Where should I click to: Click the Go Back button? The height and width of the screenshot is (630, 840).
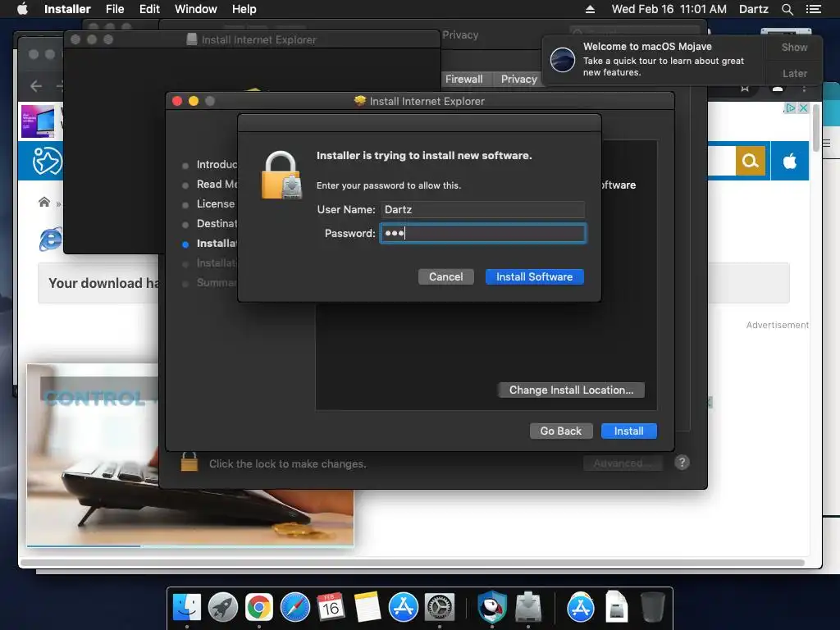point(561,431)
